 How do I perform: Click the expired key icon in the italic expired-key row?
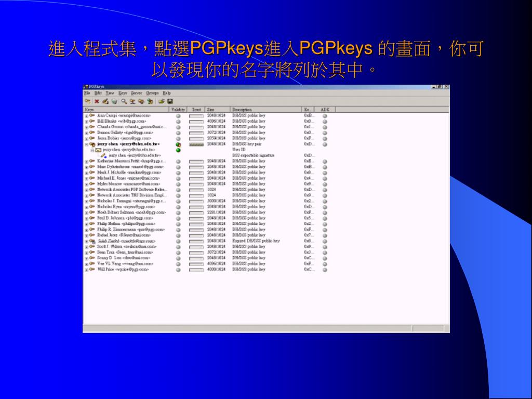click(x=92, y=241)
